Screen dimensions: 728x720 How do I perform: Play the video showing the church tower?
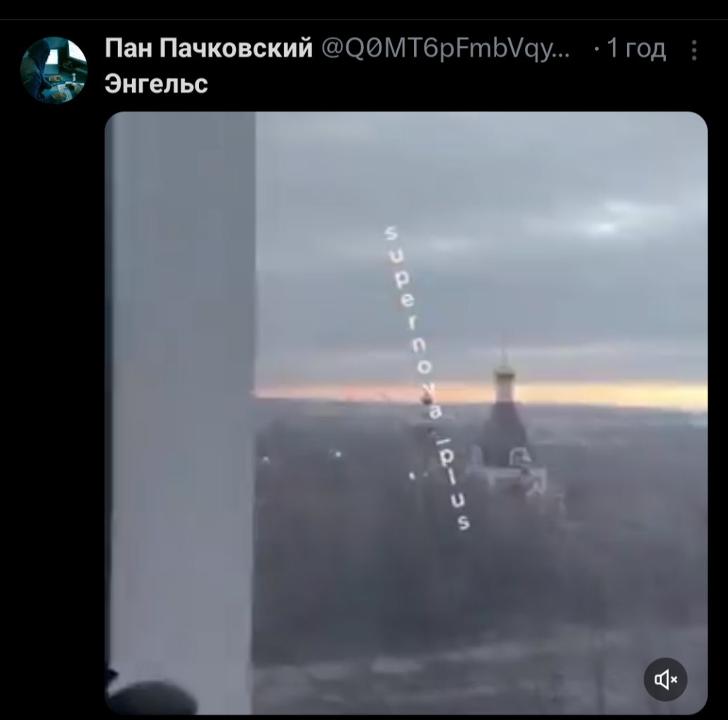pyautogui.click(x=405, y=413)
